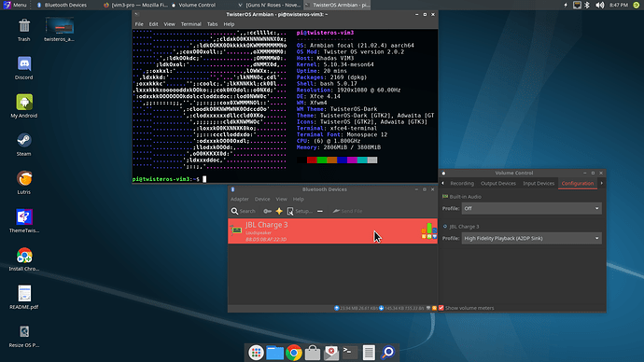Open the Terminal menu in the terminal
Image resolution: width=644 pixels, height=362 pixels.
191,24
